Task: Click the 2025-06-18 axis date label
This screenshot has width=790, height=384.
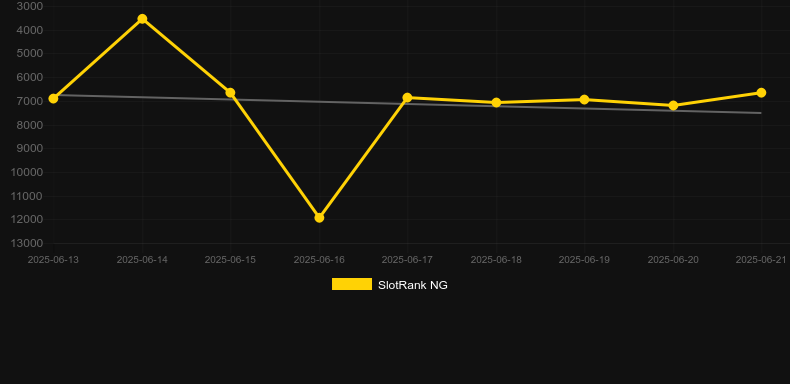Action: 496,260
